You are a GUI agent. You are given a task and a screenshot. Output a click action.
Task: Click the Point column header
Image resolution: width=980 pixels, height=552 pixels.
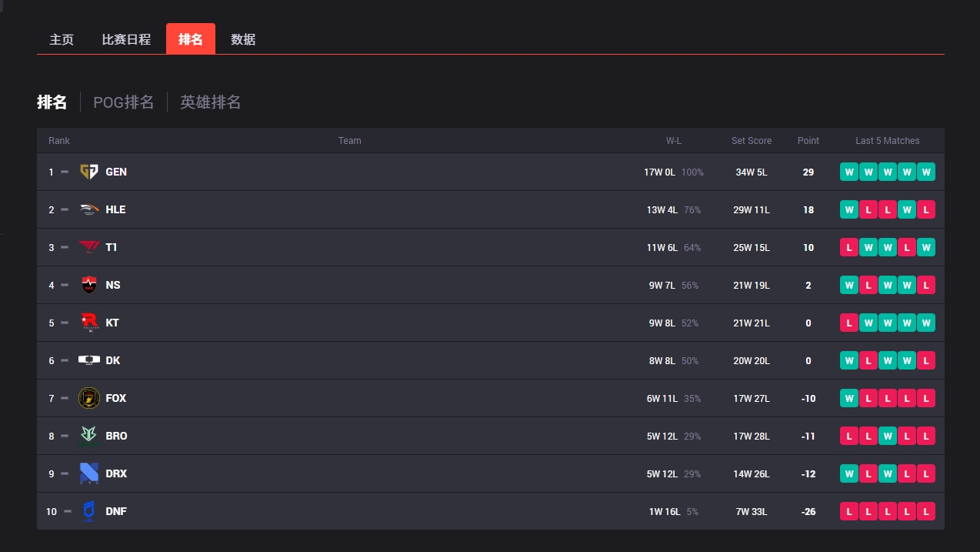pyautogui.click(x=808, y=141)
